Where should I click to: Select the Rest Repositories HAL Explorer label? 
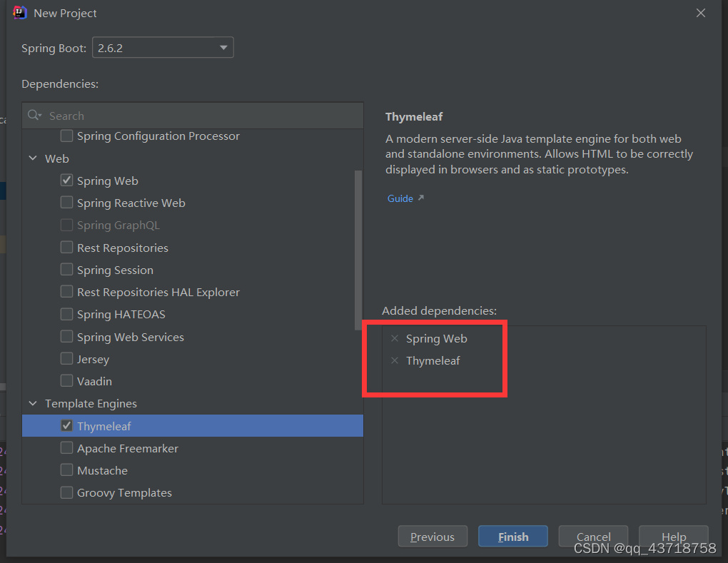(158, 293)
